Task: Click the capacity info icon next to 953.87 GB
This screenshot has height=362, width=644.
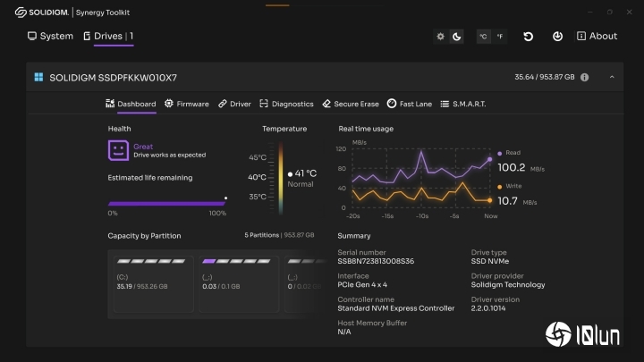Action: [584, 78]
